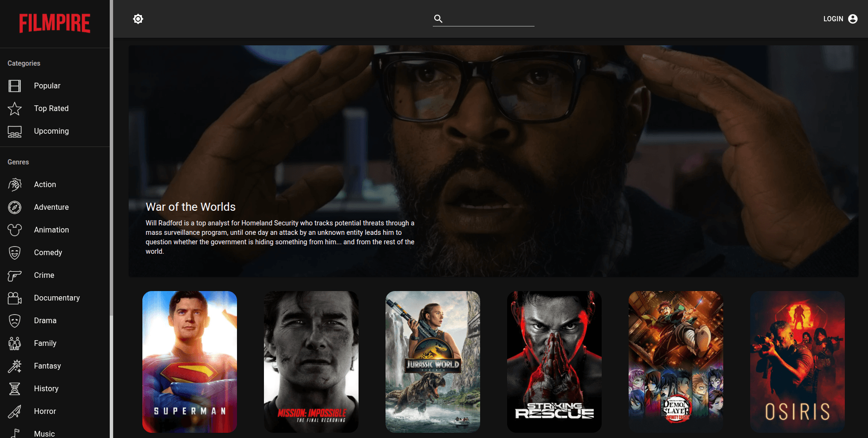This screenshot has width=868, height=438.
Task: Open the Popular category
Action: point(55,86)
